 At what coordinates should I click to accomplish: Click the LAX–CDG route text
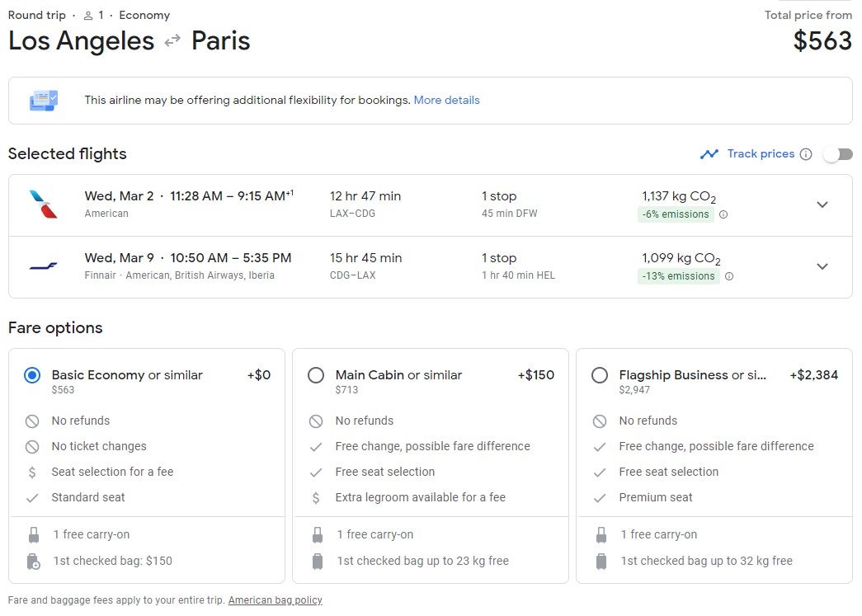tap(352, 214)
